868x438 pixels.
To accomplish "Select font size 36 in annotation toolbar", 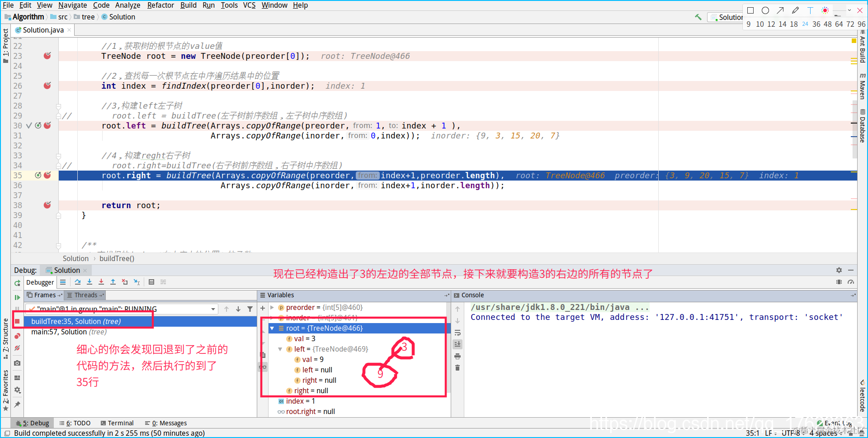I will (816, 24).
